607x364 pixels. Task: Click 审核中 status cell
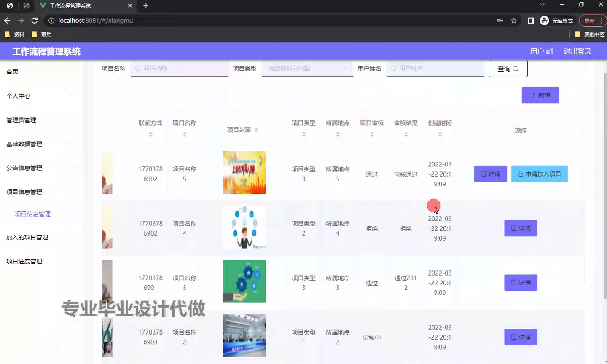372,337
